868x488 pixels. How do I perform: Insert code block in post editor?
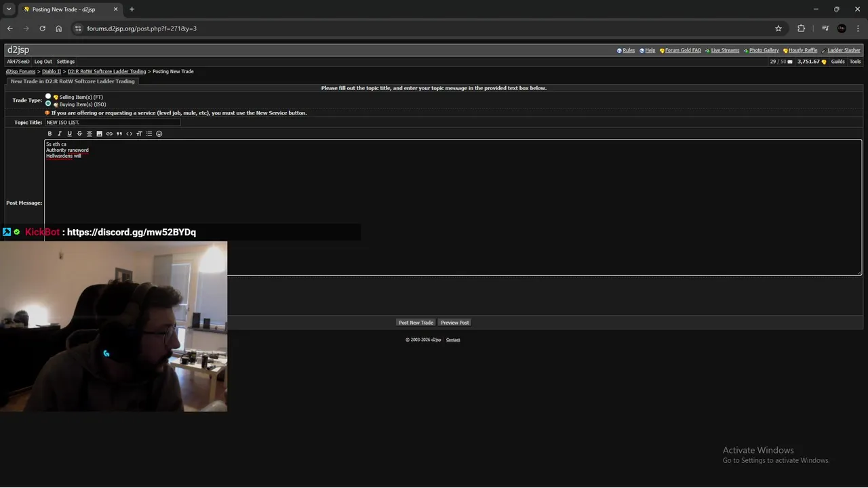129,134
